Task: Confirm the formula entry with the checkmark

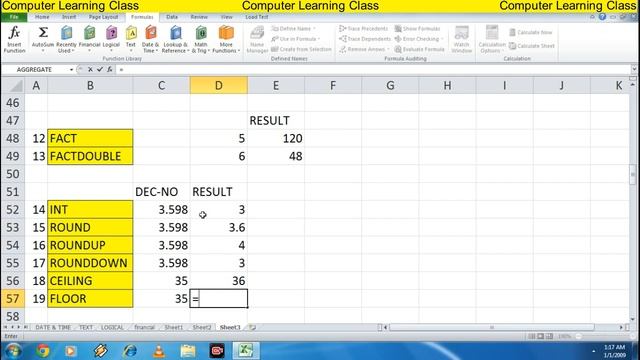Action: click(100, 69)
